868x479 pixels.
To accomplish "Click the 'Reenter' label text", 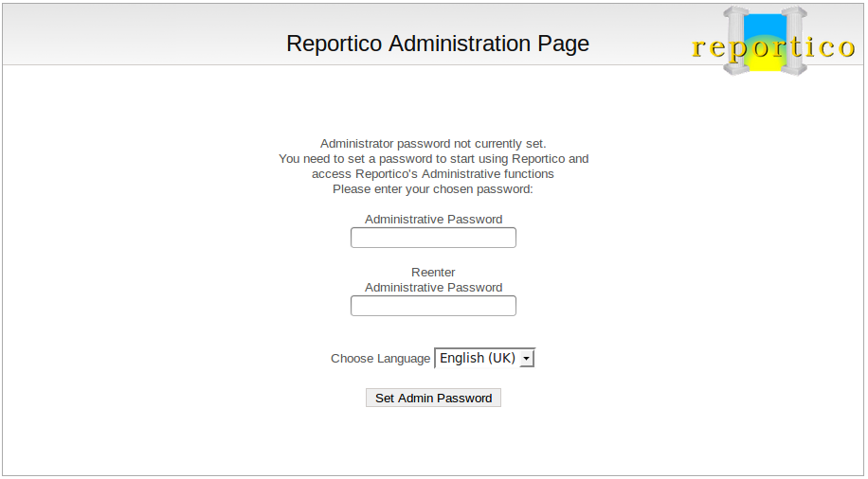I will coord(433,272).
